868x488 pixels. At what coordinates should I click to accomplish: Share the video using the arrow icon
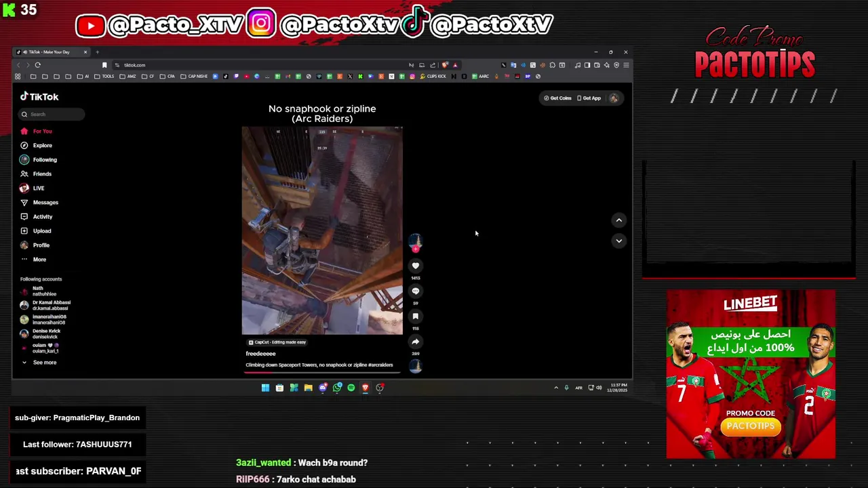(416, 342)
